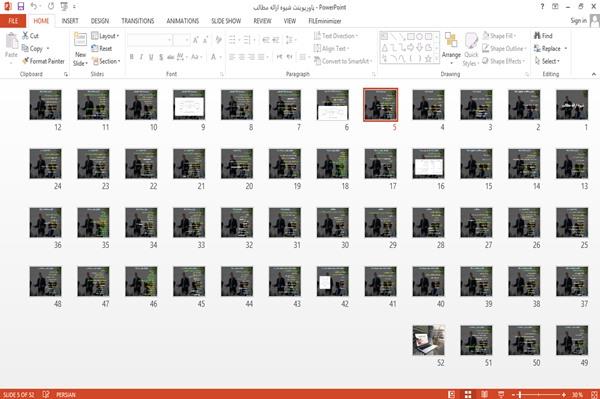Screen dimensions: 600x399
Task: Increase the font size
Action: click(196, 40)
